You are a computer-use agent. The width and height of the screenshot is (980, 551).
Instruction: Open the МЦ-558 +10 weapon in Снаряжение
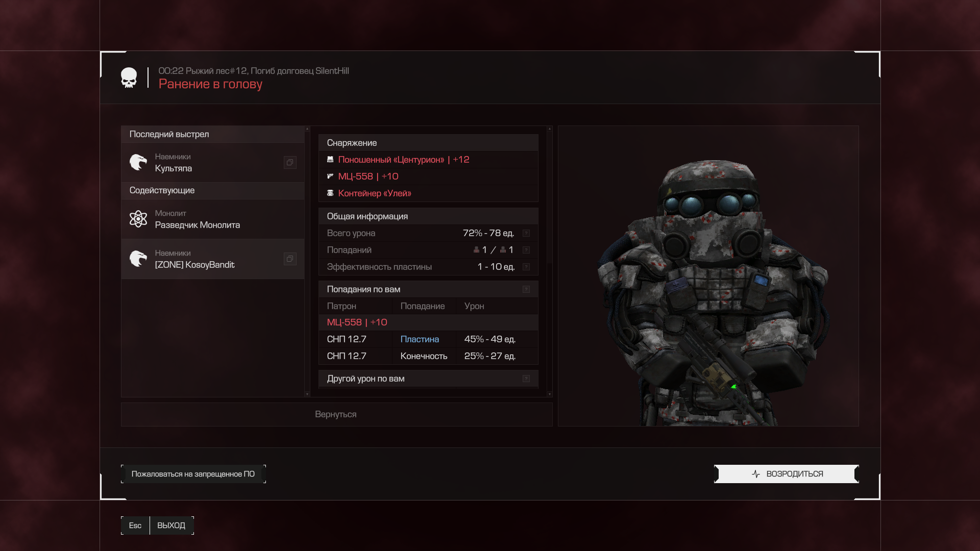tap(368, 177)
